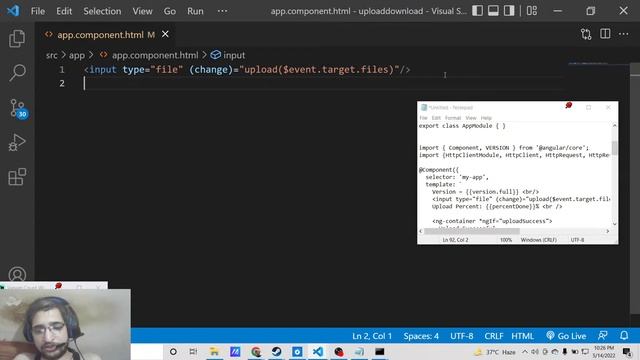
Task: Open the Run and Debug view
Action: [17, 142]
